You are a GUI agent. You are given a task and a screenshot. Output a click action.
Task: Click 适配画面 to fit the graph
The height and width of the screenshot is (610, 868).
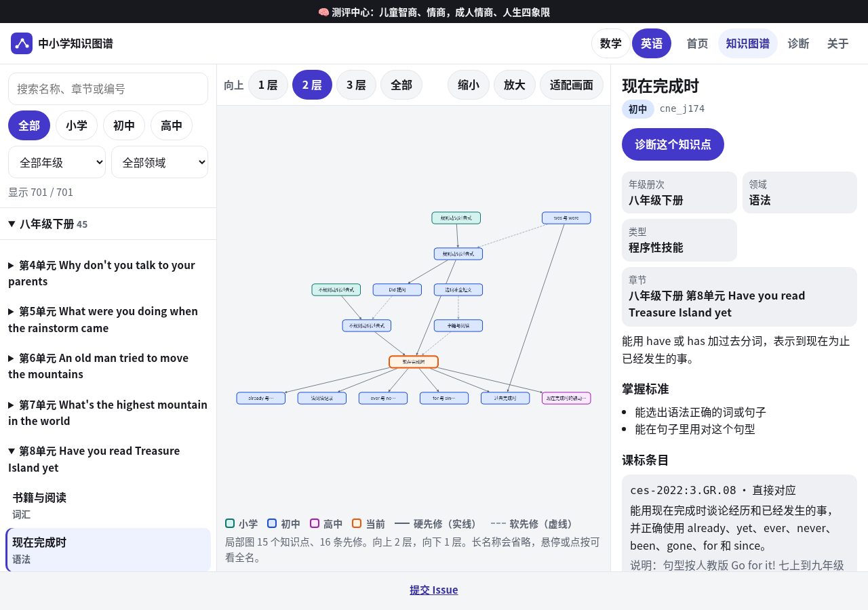point(572,85)
